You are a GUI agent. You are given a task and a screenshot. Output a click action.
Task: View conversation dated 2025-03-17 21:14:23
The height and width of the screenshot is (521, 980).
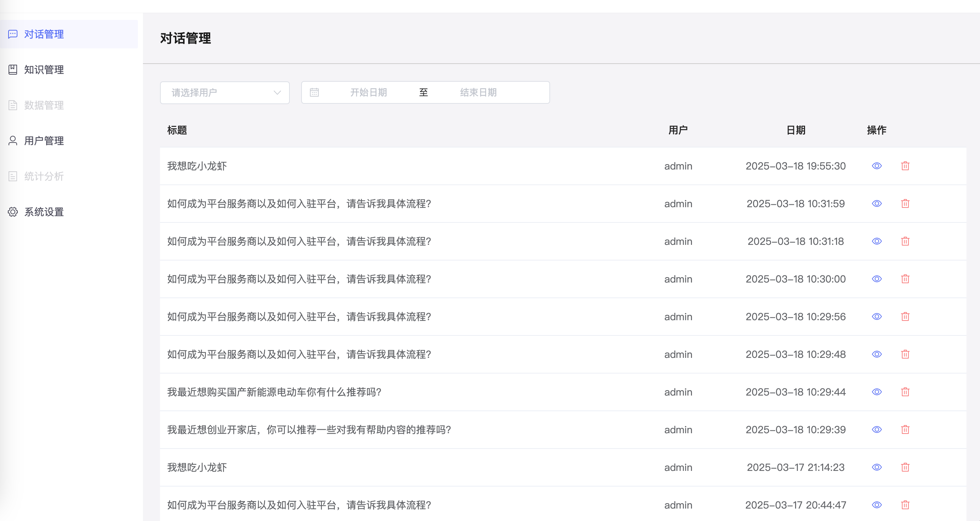[877, 467]
